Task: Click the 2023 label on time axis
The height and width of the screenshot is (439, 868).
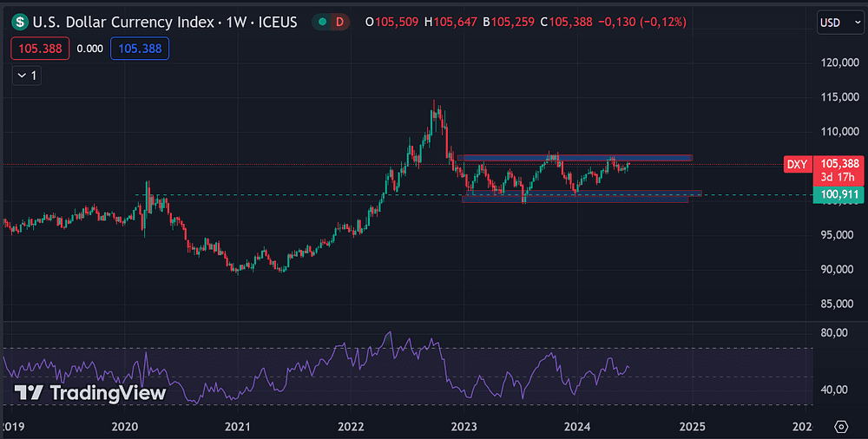Action: 464,427
